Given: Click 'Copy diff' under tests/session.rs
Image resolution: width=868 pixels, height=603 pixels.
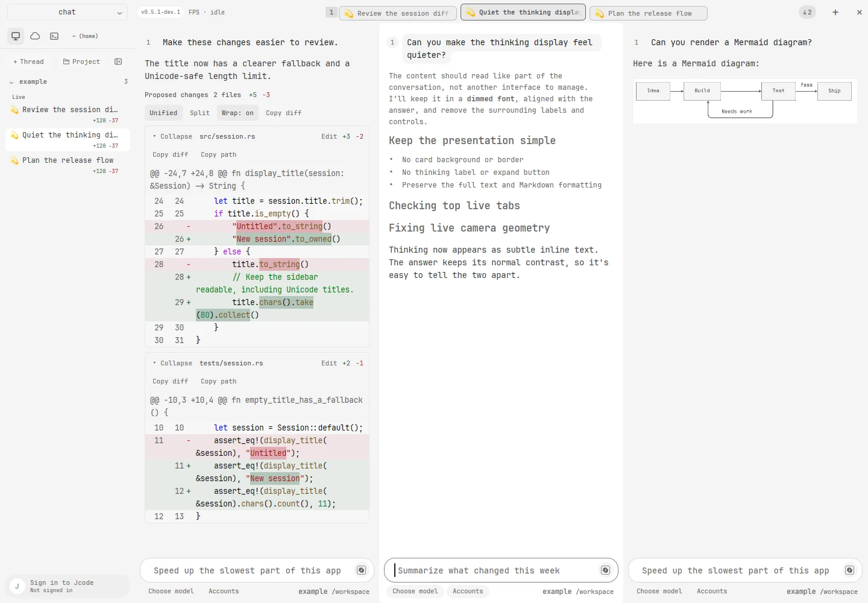Looking at the screenshot, I should (x=171, y=382).
